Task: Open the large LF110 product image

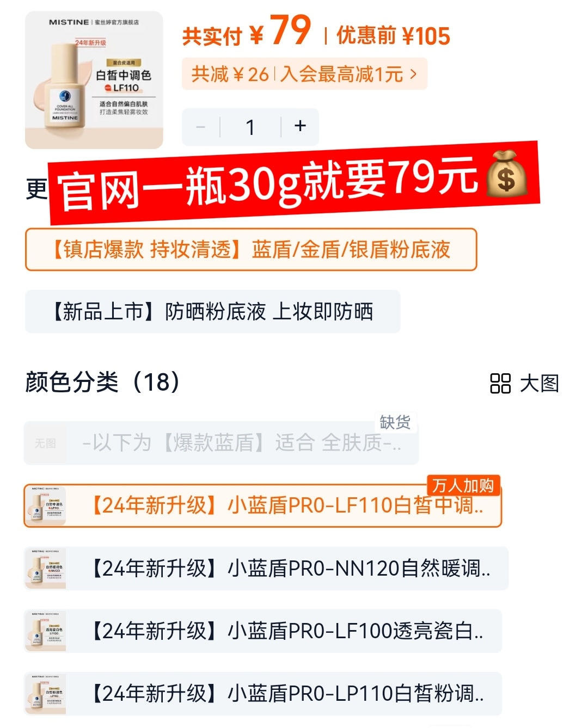Action: coord(94,80)
